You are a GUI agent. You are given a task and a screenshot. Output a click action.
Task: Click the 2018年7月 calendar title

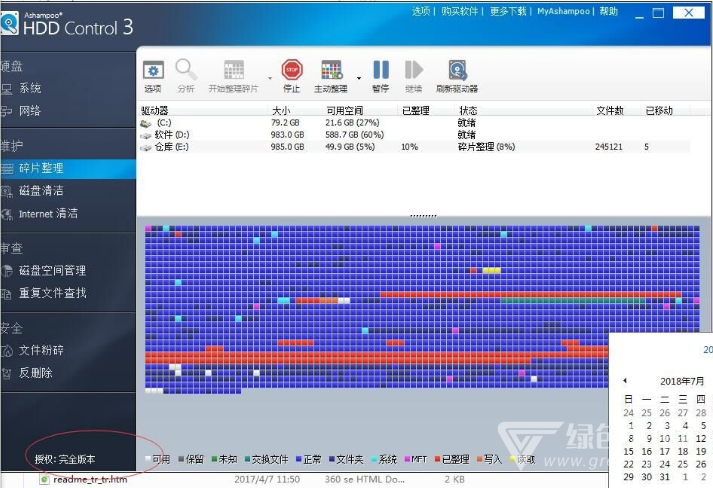click(x=682, y=381)
